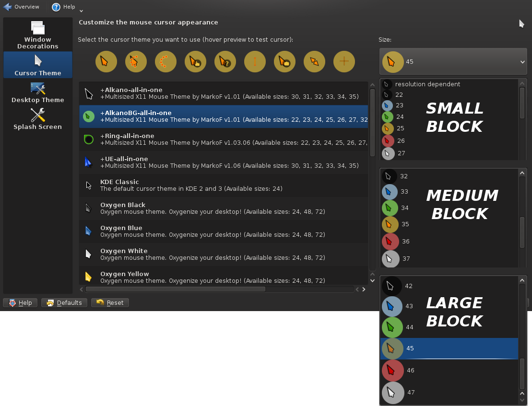Image resolution: width=532 pixels, height=406 pixels.
Task: Choose cursor size 46 red cursor
Action: coord(449,371)
